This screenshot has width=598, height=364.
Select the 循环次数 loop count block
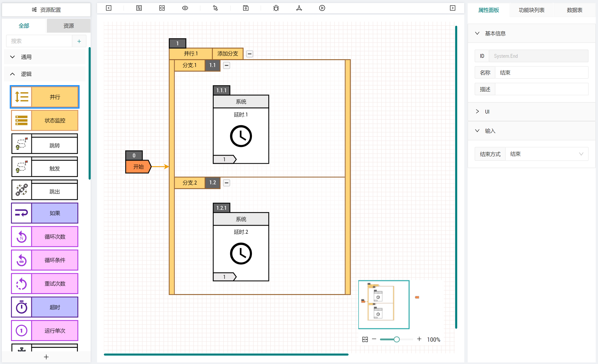[x=45, y=237]
